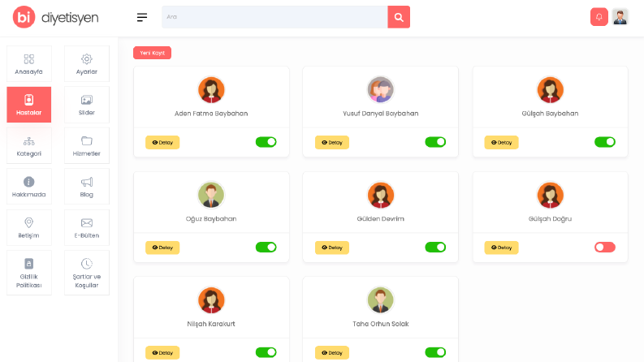
Task: Click the name Yusuf Danyal Baybahan
Action: (x=381, y=114)
